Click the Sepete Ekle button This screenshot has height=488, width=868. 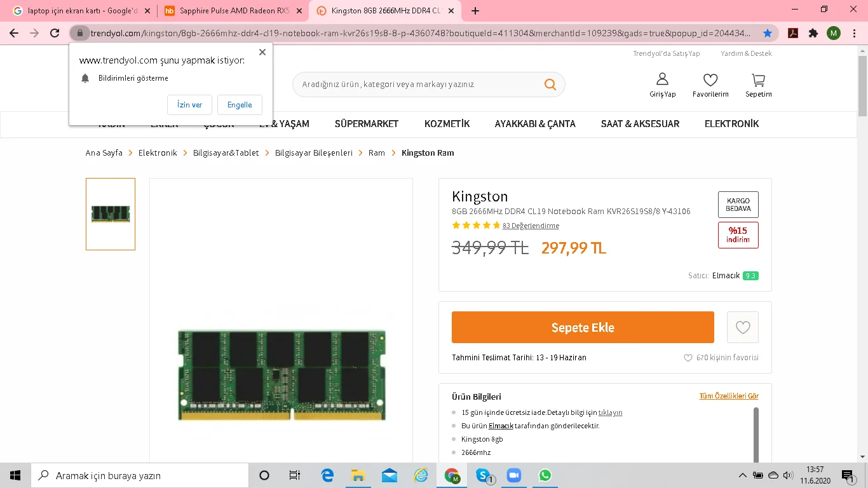coord(583,327)
